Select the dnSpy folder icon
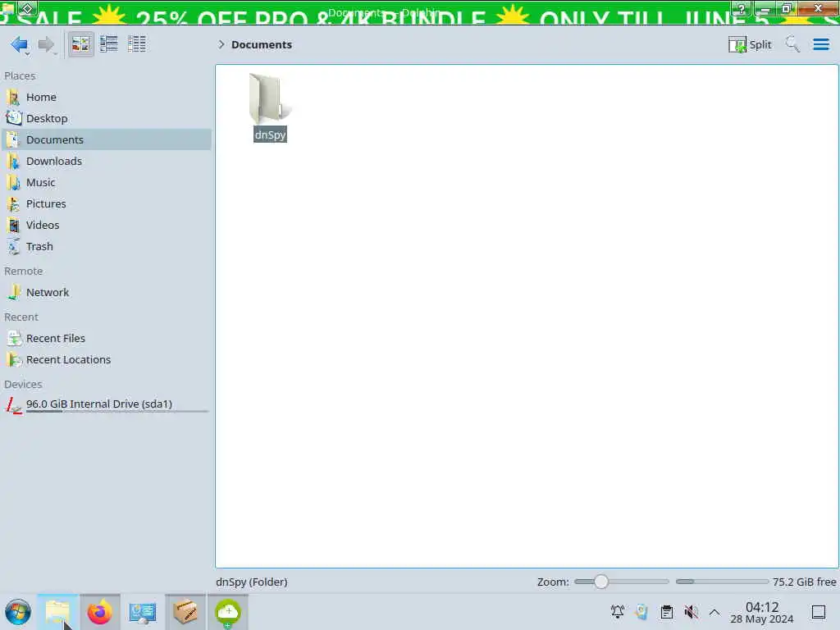The image size is (840, 630). point(269,98)
